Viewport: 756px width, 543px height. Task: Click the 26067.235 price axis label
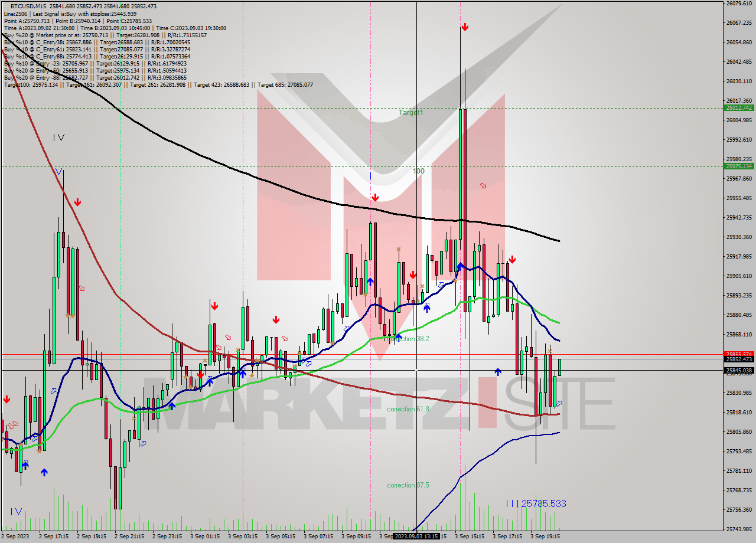pyautogui.click(x=739, y=23)
